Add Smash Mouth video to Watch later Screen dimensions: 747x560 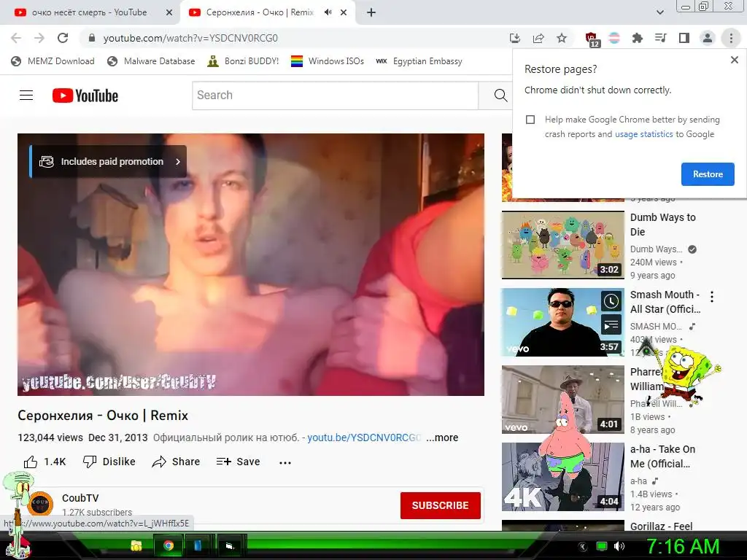click(x=611, y=301)
